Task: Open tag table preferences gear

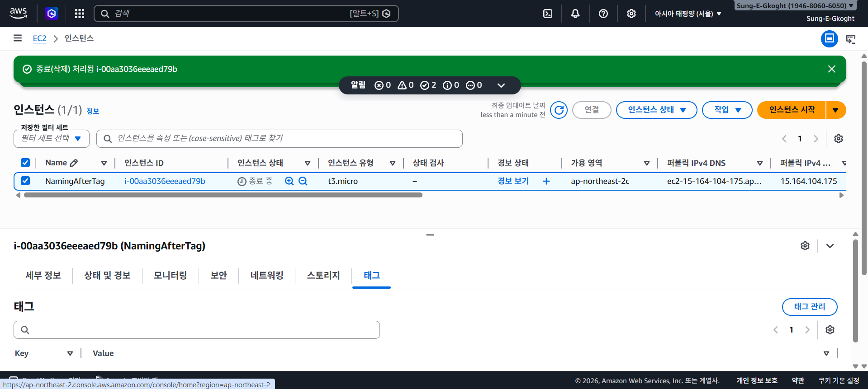Action: coord(830,330)
